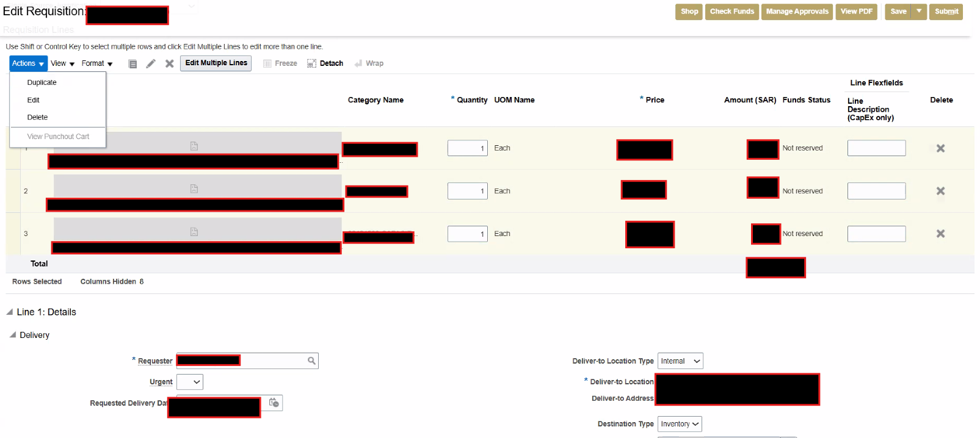Click the Price column header
980x438 pixels.
click(x=655, y=100)
